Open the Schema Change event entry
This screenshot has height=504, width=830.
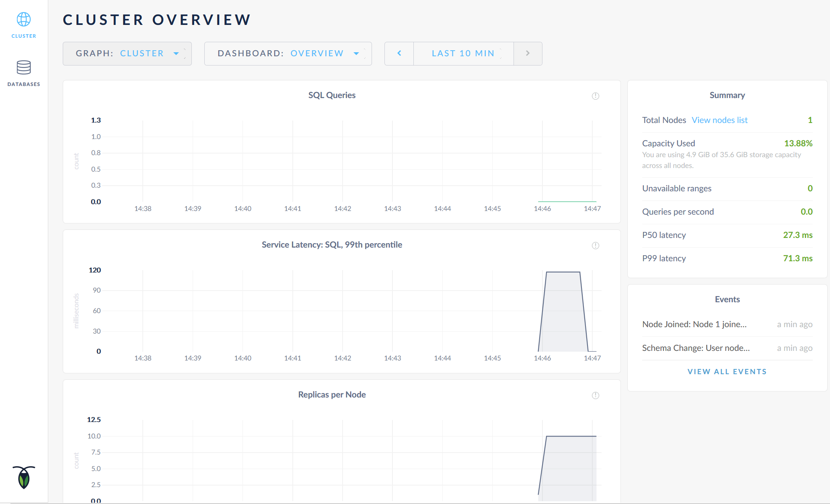coord(696,348)
